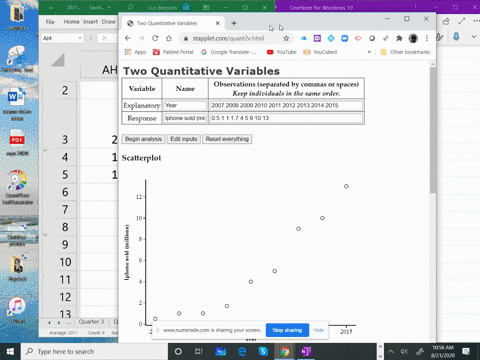Expand the Excel Name Box dropdown
This screenshot has width=480, height=360.
point(80,38)
